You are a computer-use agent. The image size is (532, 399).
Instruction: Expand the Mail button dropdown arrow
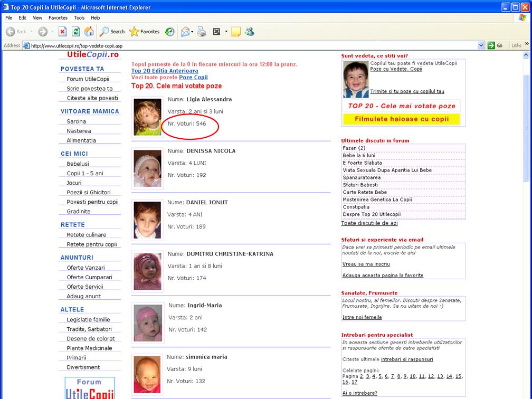click(192, 32)
